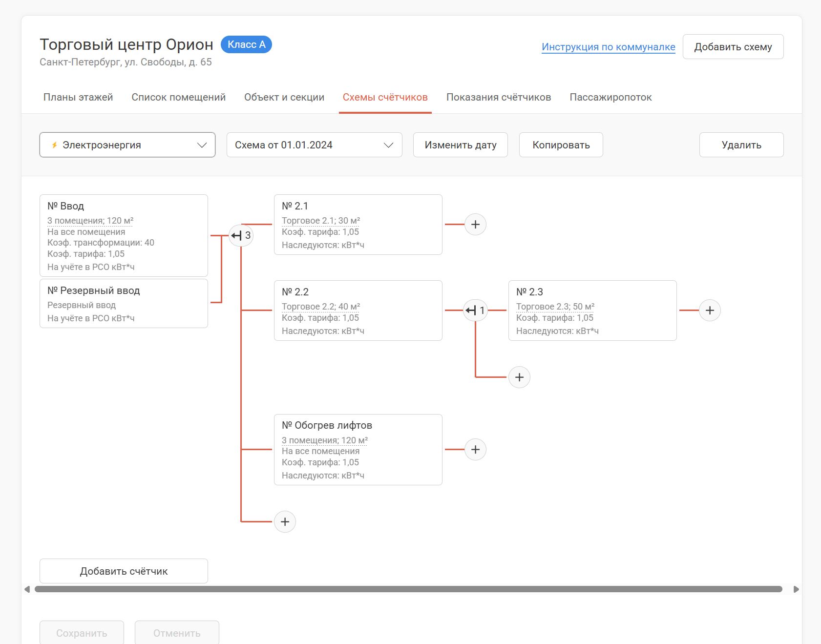Click the Изменить дату button
This screenshot has width=821, height=644.
pyautogui.click(x=461, y=145)
